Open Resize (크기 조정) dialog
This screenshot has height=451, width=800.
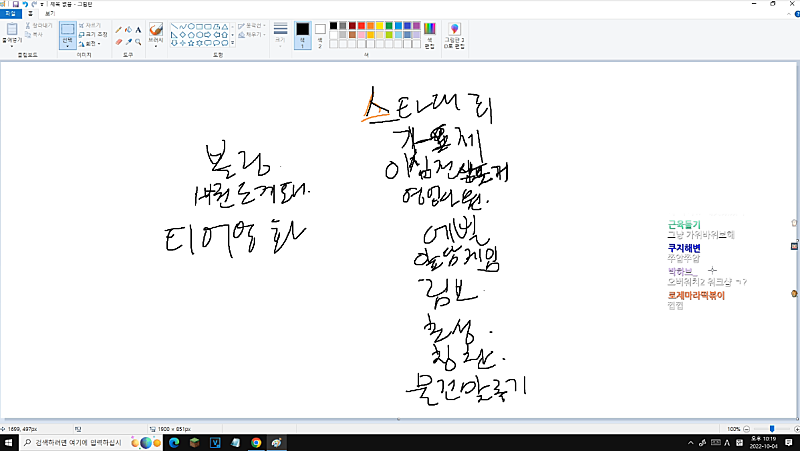click(93, 34)
